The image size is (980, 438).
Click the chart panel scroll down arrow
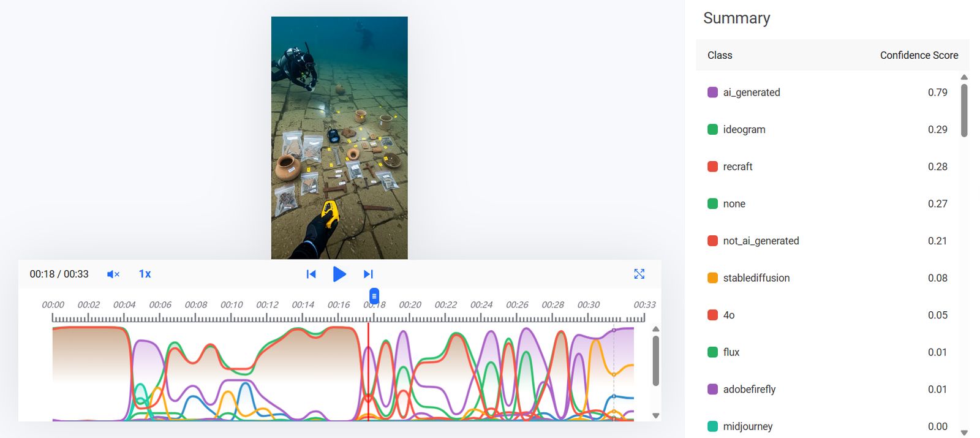tap(655, 415)
